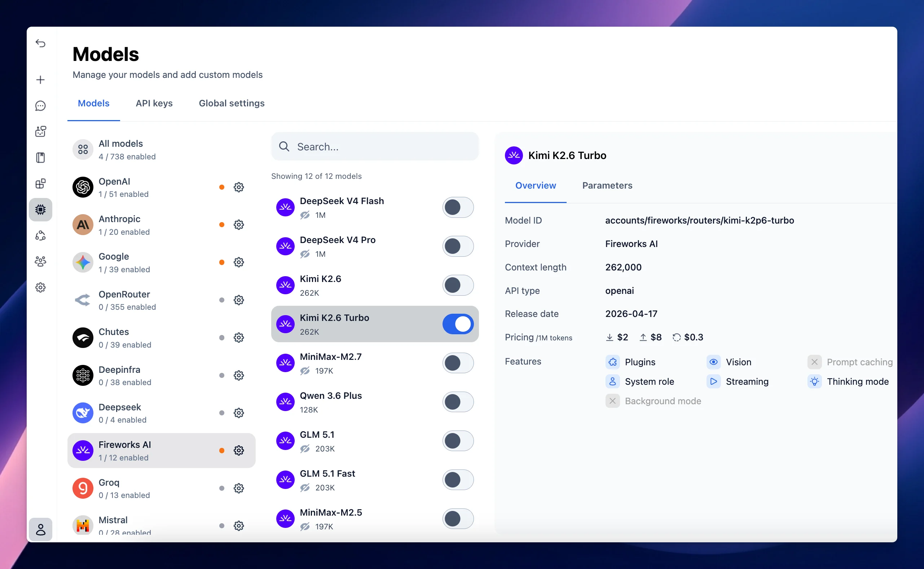Click the Vision eye feature icon
The width and height of the screenshot is (924, 569).
point(713,362)
